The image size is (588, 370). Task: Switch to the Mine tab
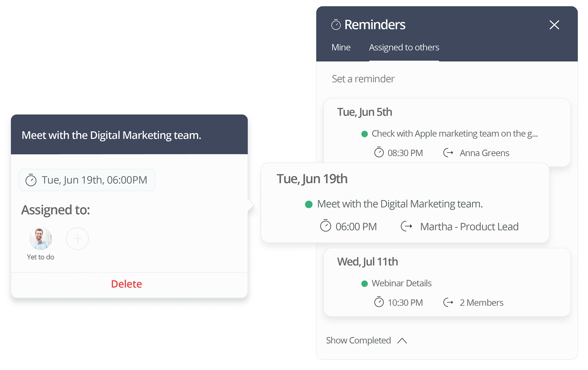coord(341,48)
